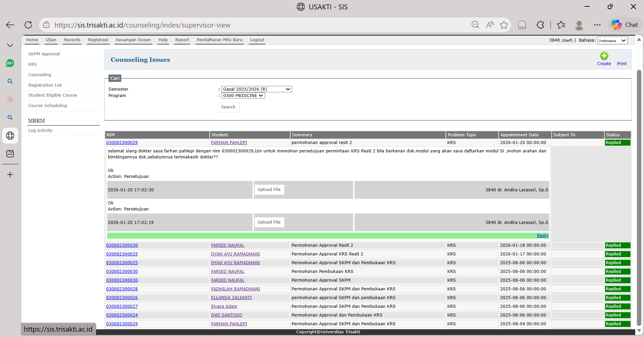Click the zoom magnifier in address bar
The image size is (644, 337).
[x=475, y=25]
